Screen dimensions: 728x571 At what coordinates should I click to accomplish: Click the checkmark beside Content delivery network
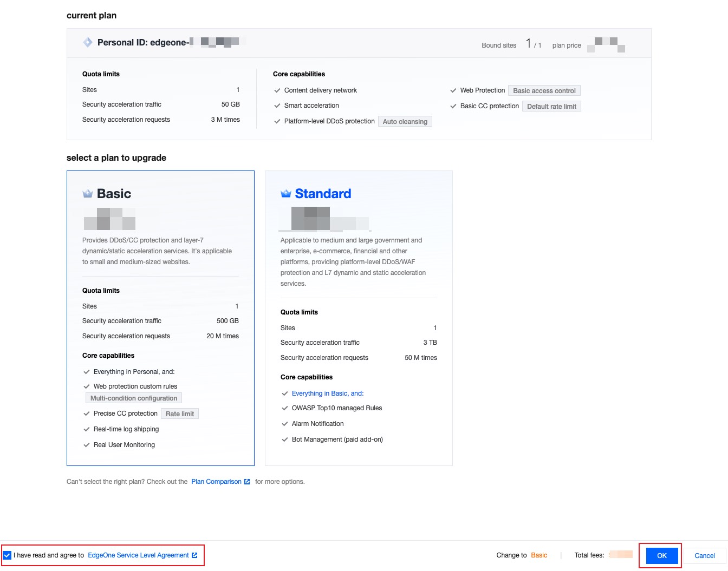[x=277, y=90]
